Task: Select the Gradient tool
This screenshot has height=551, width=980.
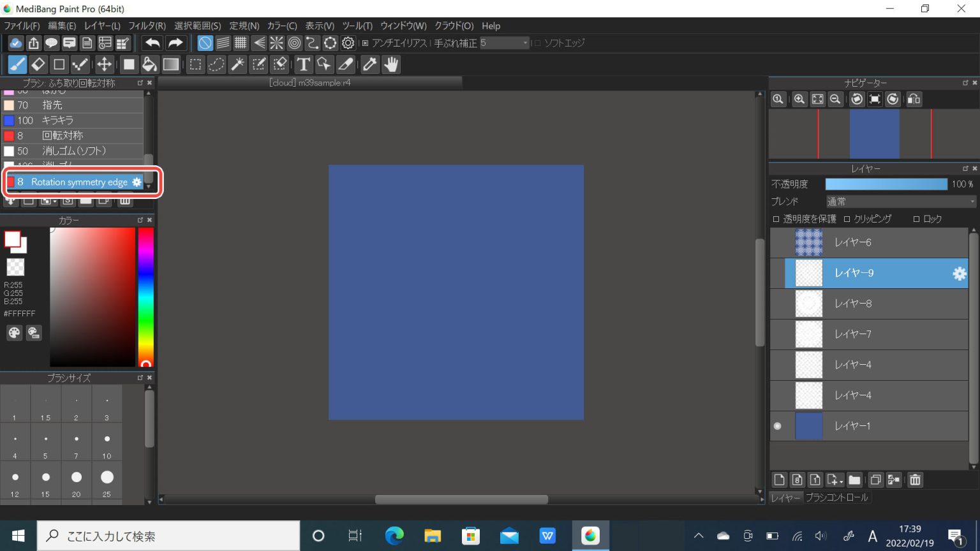Action: pyautogui.click(x=171, y=64)
